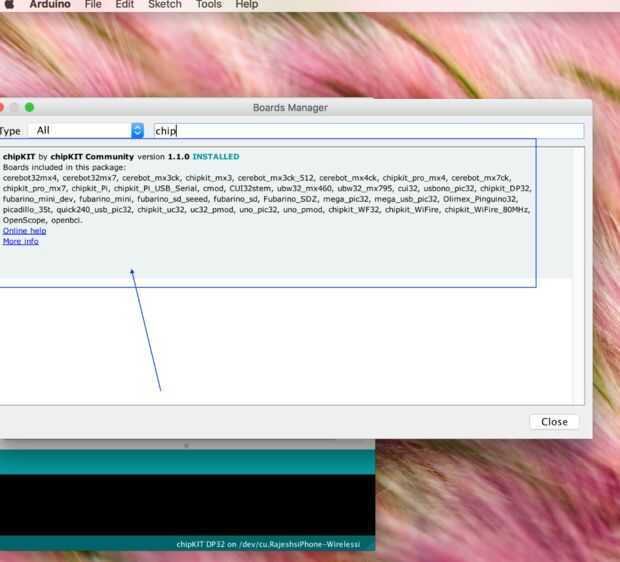
Task: Open the Tools menu
Action: coord(209,4)
